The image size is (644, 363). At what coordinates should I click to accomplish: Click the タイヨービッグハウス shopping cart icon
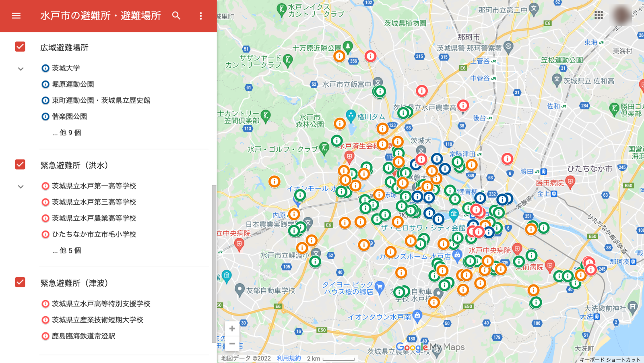pyautogui.click(x=379, y=286)
